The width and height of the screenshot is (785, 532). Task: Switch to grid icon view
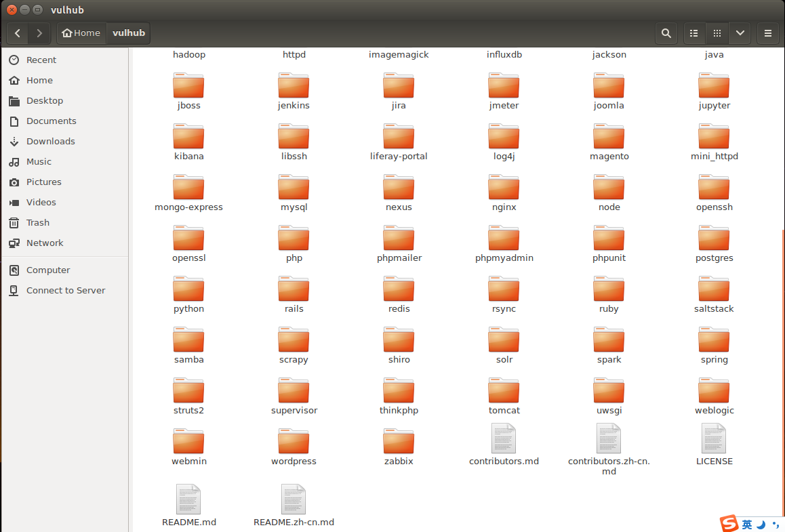pos(717,33)
